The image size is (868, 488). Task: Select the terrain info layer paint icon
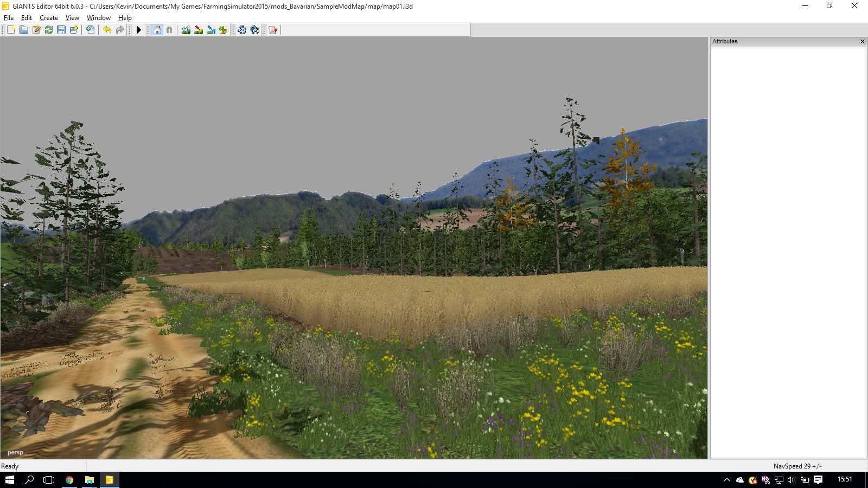[x=211, y=30]
